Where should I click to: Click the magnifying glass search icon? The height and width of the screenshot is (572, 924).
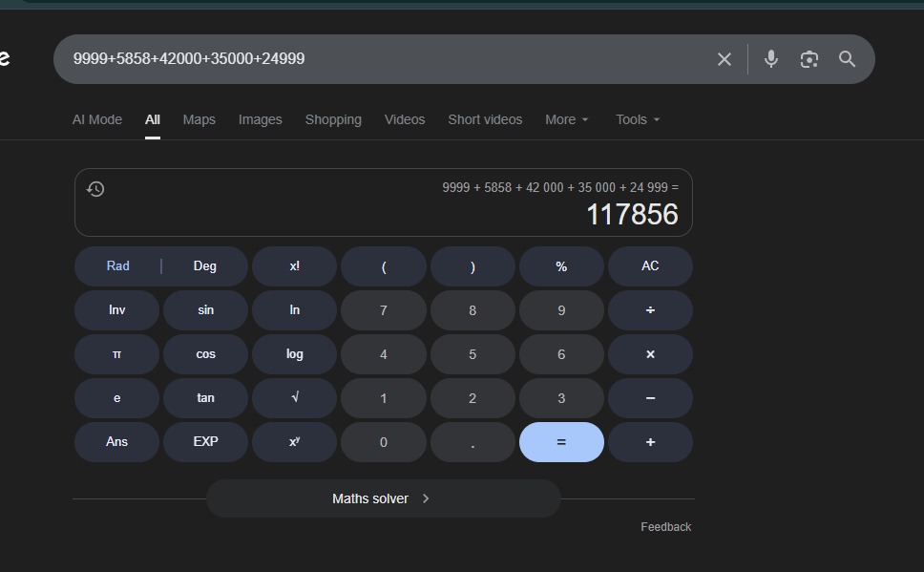847,59
